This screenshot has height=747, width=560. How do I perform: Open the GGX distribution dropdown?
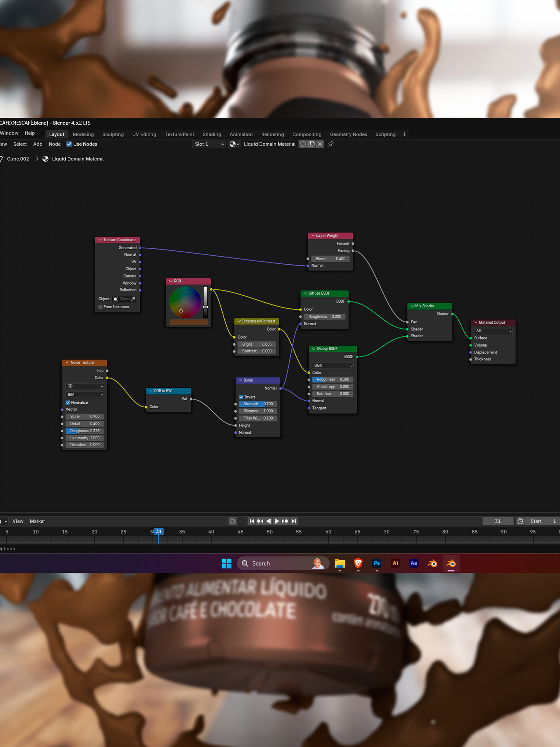pos(333,365)
